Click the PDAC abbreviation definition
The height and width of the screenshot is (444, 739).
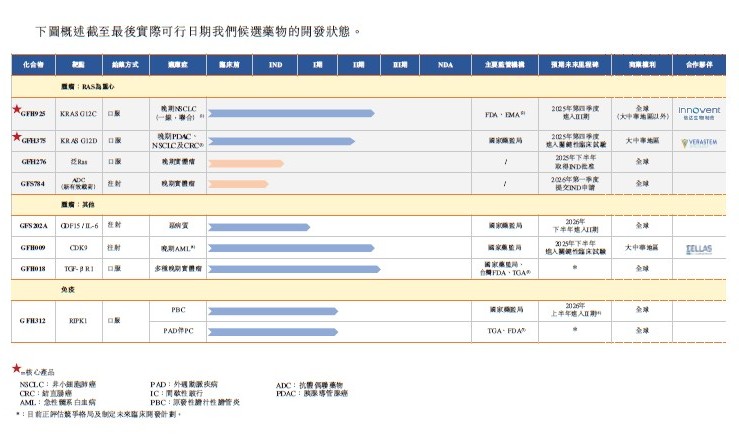tap(312, 394)
